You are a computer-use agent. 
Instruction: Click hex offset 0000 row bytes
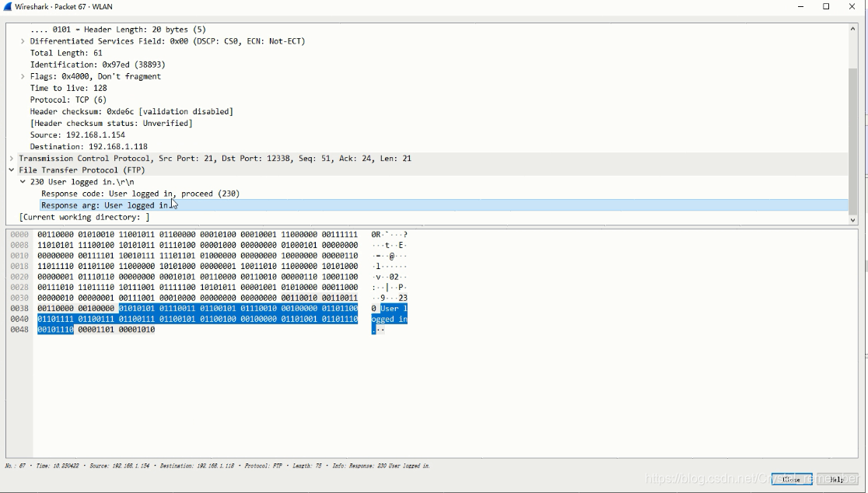[198, 235]
